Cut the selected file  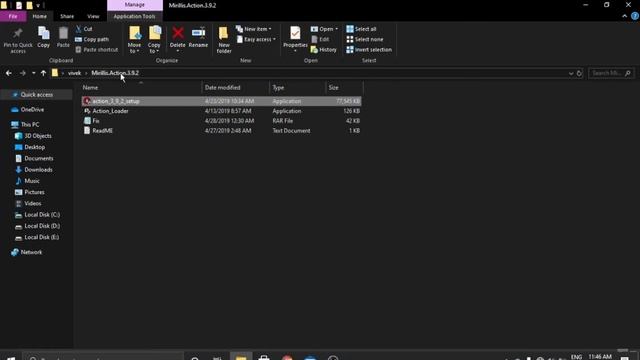tap(84, 29)
